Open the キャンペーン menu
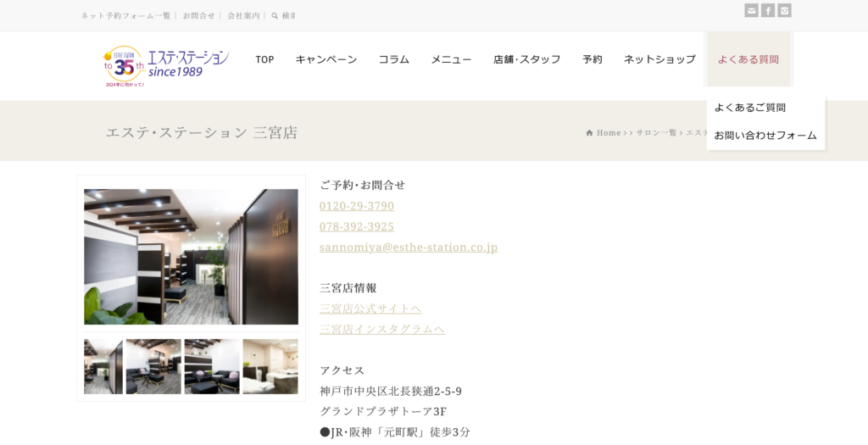 click(x=326, y=59)
